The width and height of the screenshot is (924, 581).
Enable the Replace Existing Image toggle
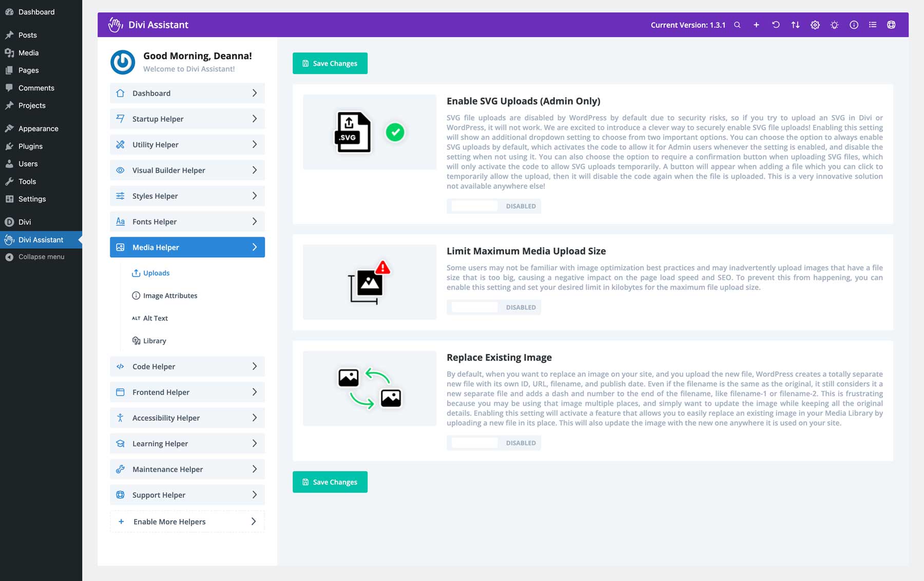click(473, 442)
